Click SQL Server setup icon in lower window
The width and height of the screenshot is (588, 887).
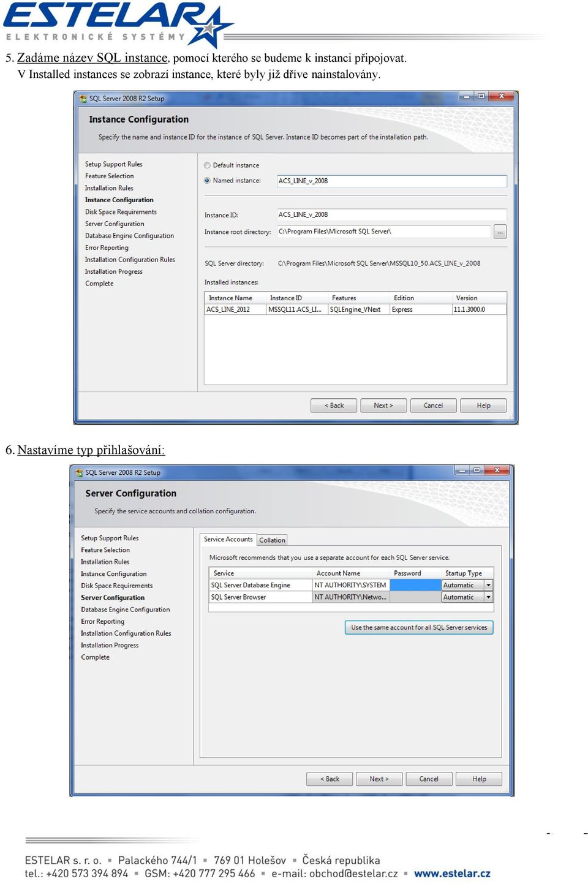pos(78,473)
